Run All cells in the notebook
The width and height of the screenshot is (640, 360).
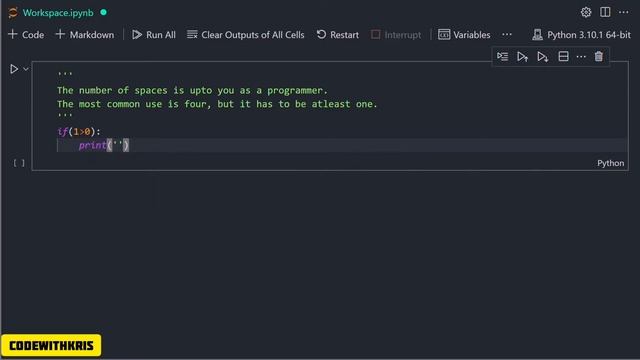pos(154,35)
